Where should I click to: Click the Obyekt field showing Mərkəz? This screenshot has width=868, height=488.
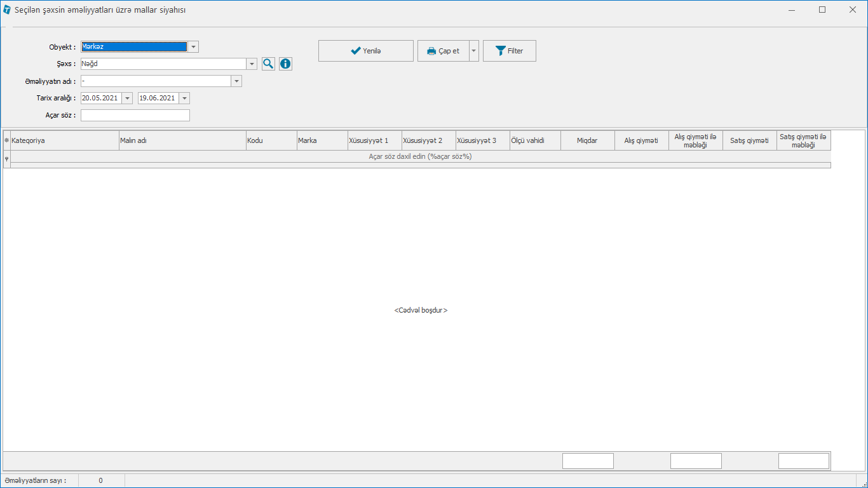pos(134,46)
